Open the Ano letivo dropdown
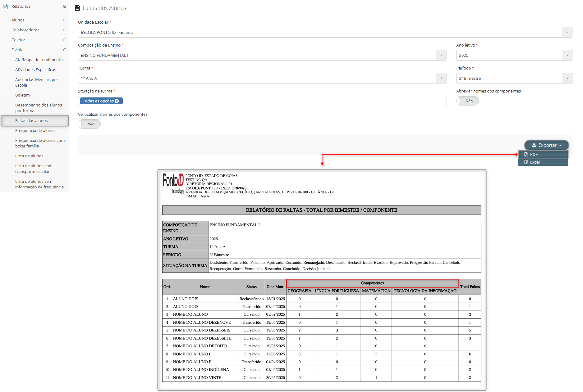583x392 pixels. tap(567, 55)
